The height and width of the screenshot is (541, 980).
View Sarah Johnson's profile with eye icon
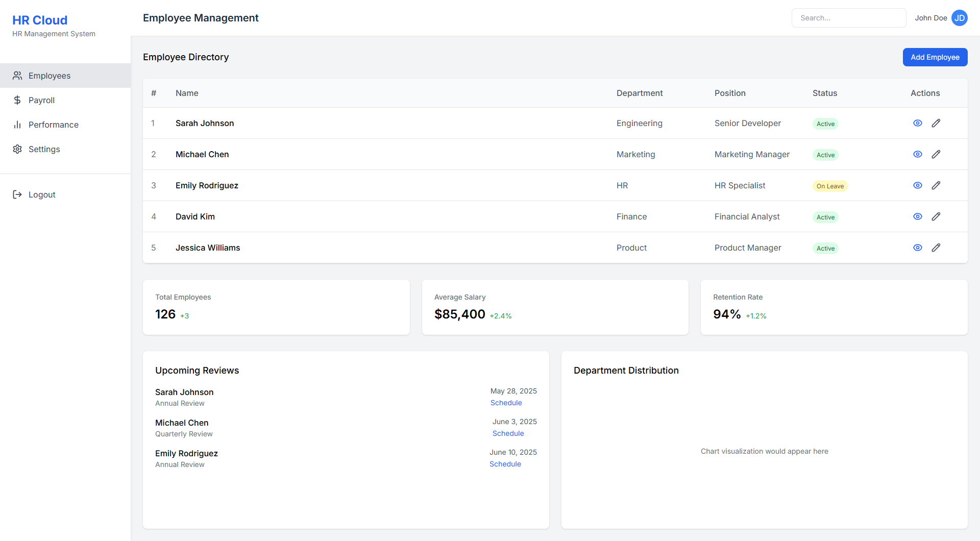tap(918, 123)
